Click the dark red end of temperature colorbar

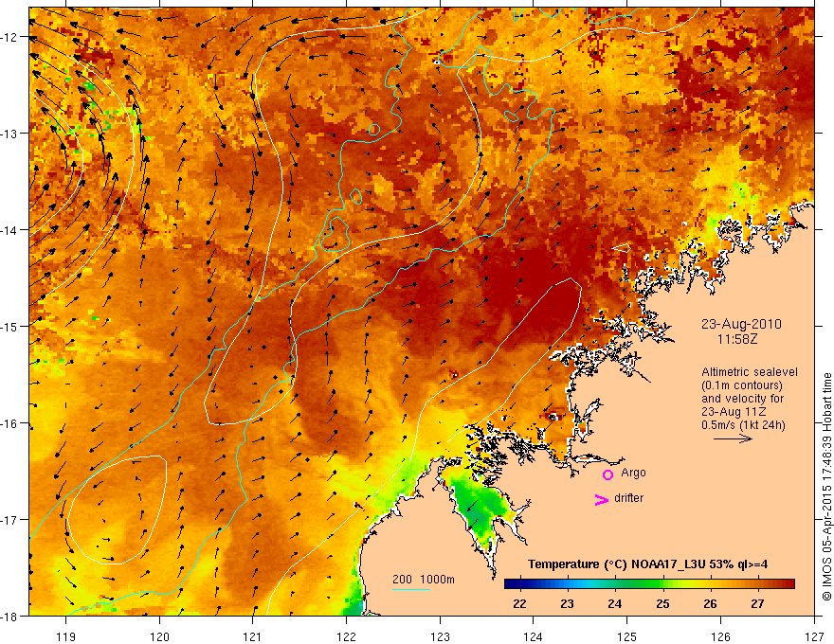[x=788, y=583]
